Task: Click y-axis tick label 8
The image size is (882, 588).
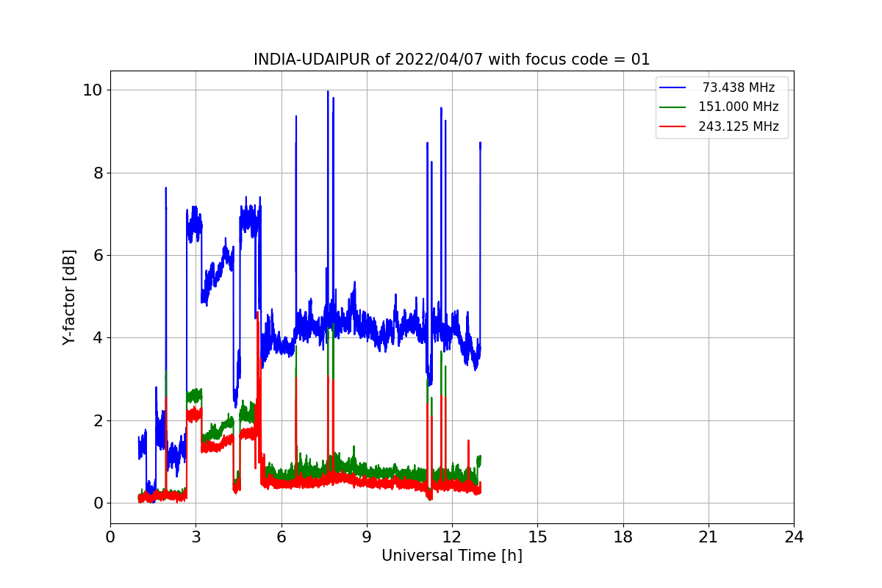Action: [x=97, y=173]
